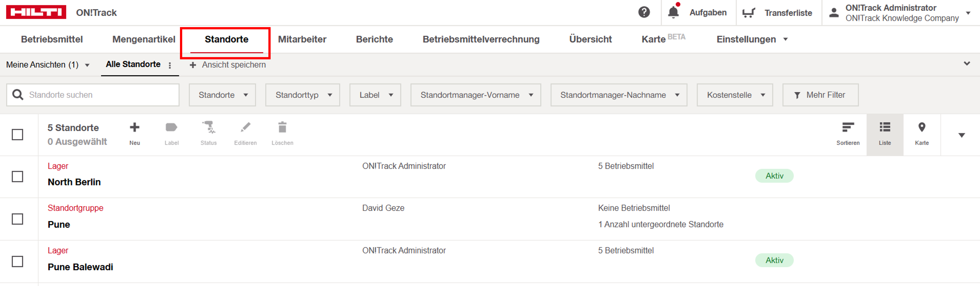
Task: Open Aufgaben notification bell
Action: (x=673, y=12)
